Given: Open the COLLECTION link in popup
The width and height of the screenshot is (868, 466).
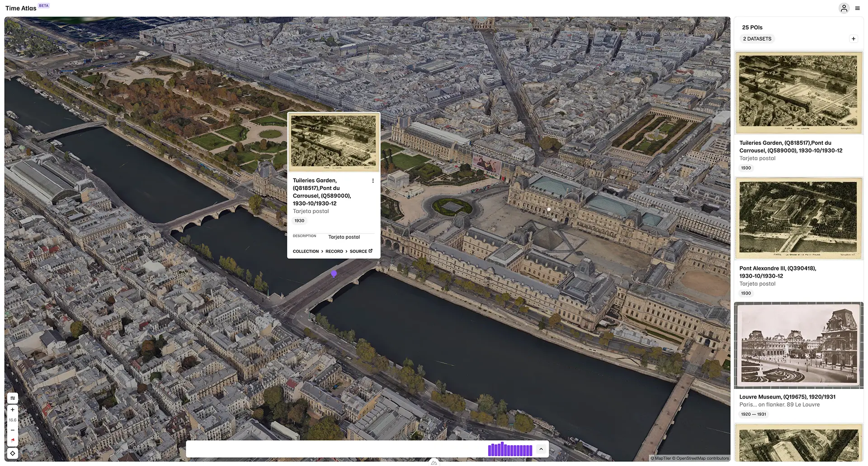Looking at the screenshot, I should pyautogui.click(x=306, y=252).
